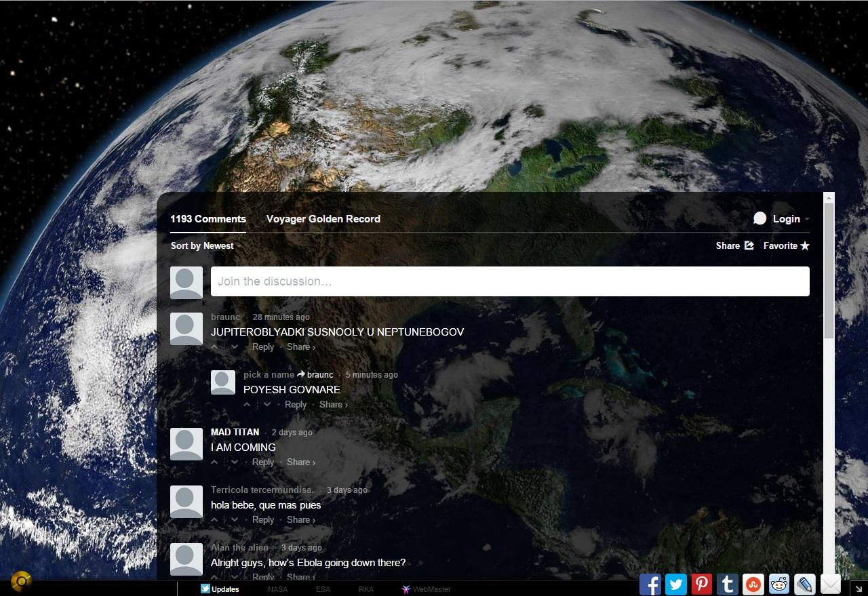Click braunc's avatar image
Image resolution: width=868 pixels, height=596 pixels.
point(186,329)
